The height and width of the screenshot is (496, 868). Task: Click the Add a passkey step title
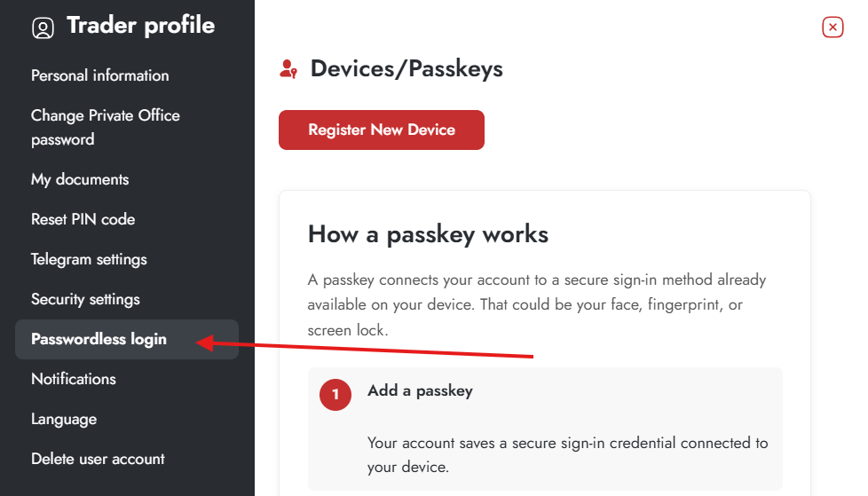coord(420,390)
